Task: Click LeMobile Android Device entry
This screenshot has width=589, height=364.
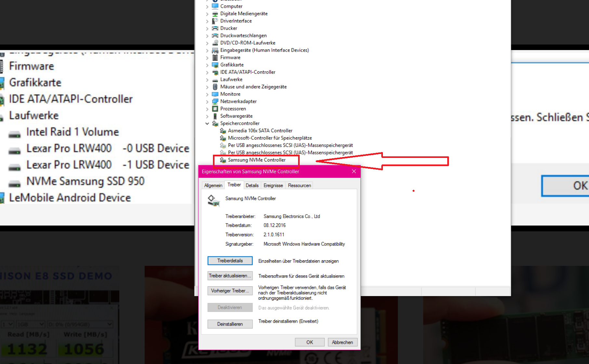Action: click(x=70, y=198)
